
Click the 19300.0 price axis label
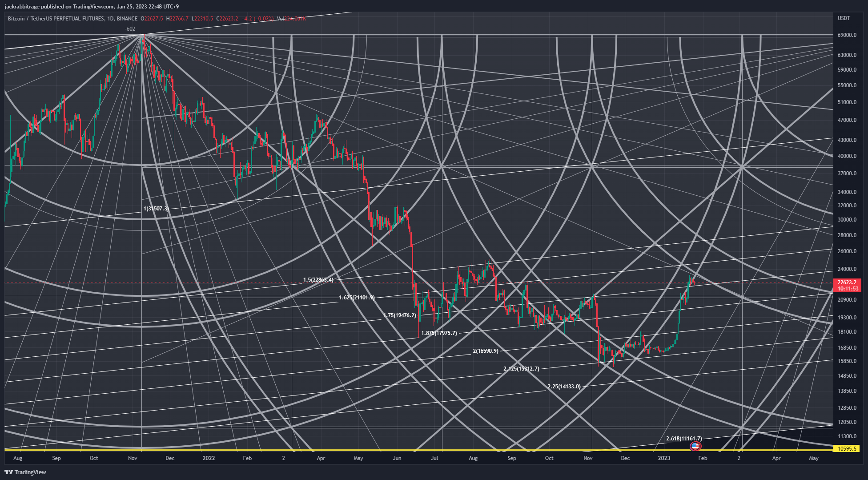(847, 318)
